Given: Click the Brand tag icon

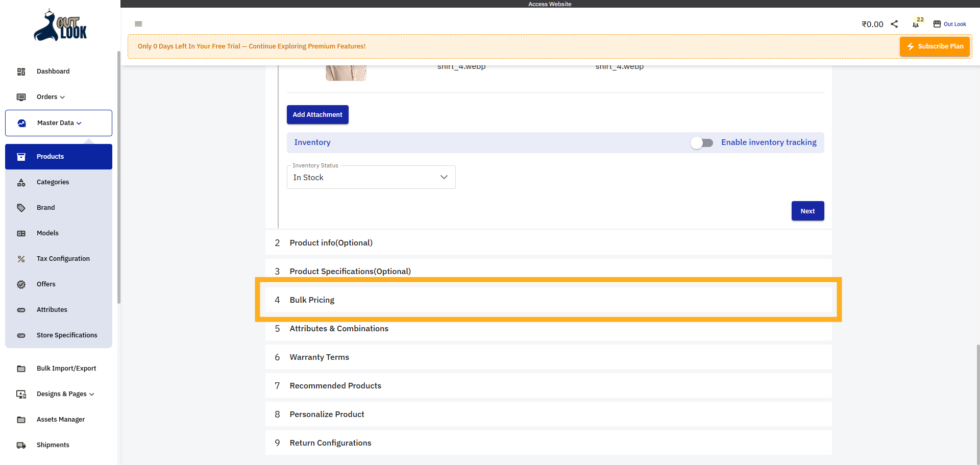Looking at the screenshot, I should coord(21,208).
